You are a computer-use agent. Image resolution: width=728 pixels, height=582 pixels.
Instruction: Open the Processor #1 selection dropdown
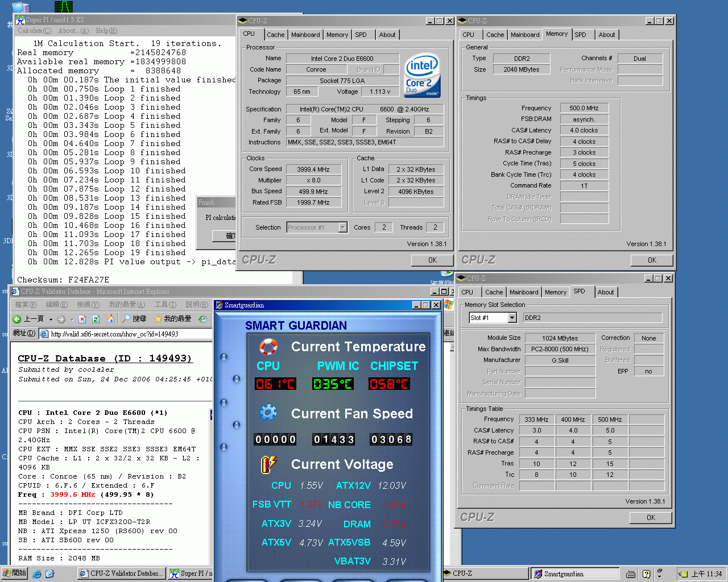coord(342,227)
